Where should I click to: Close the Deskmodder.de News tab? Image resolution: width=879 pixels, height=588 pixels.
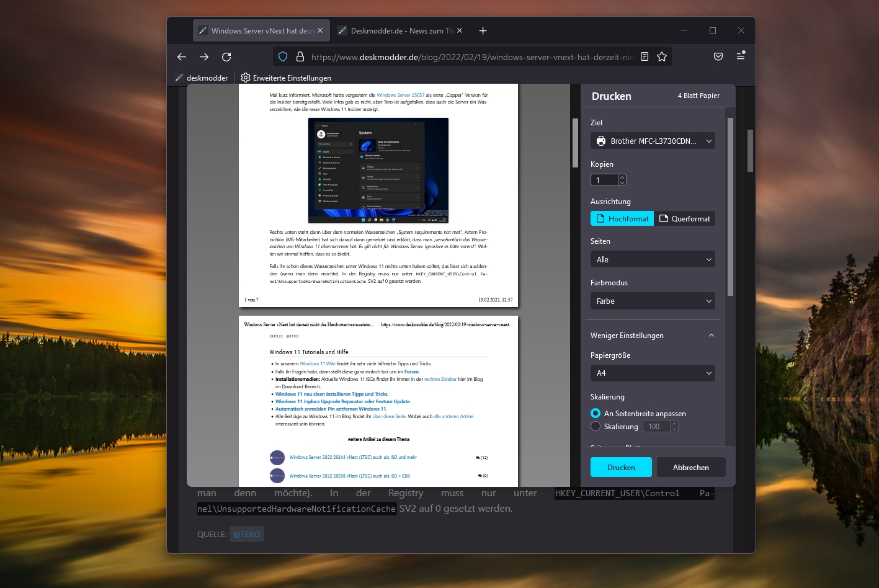[460, 30]
